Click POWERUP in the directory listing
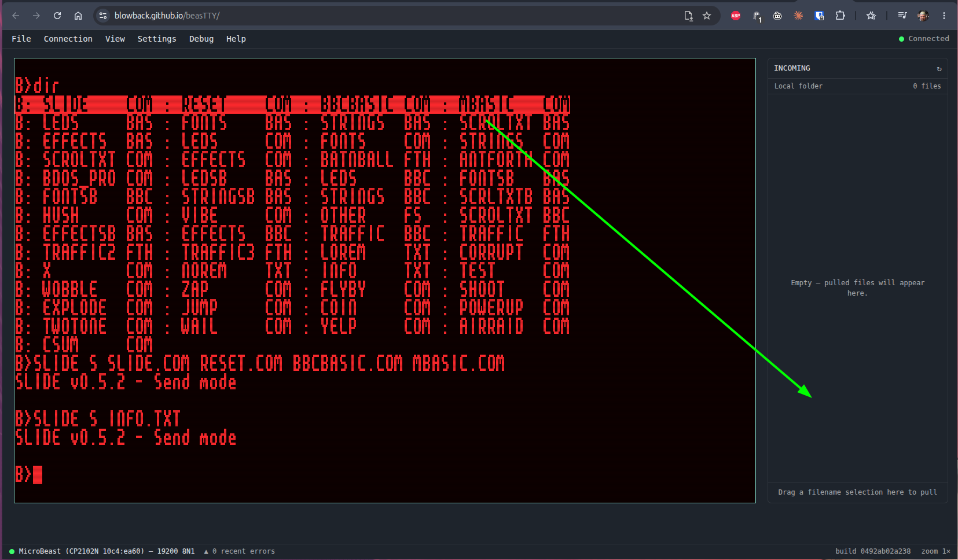This screenshot has width=958, height=560. pos(491,308)
